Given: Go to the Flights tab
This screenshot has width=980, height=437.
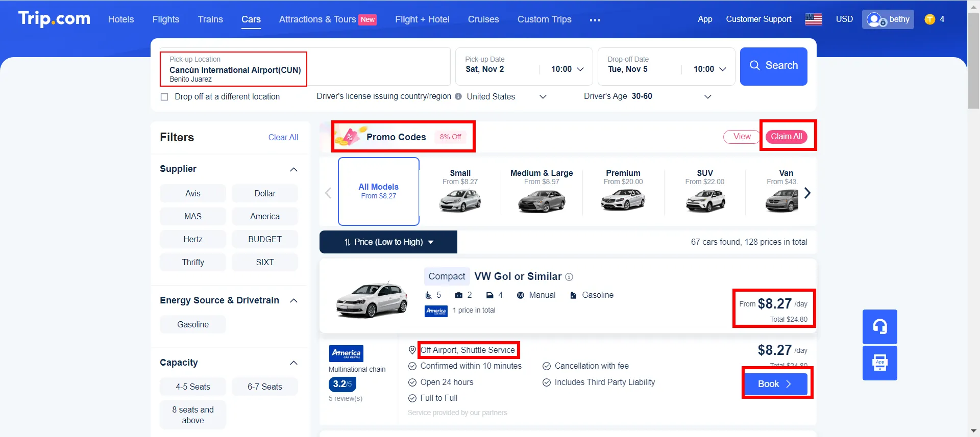Looking at the screenshot, I should (165, 19).
